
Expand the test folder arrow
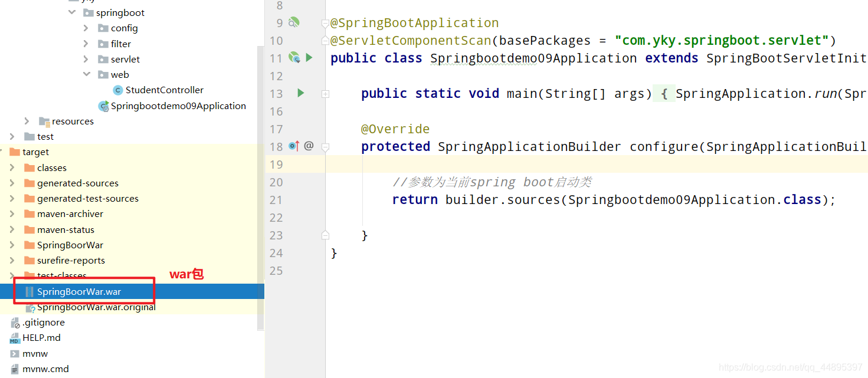tap(12, 136)
